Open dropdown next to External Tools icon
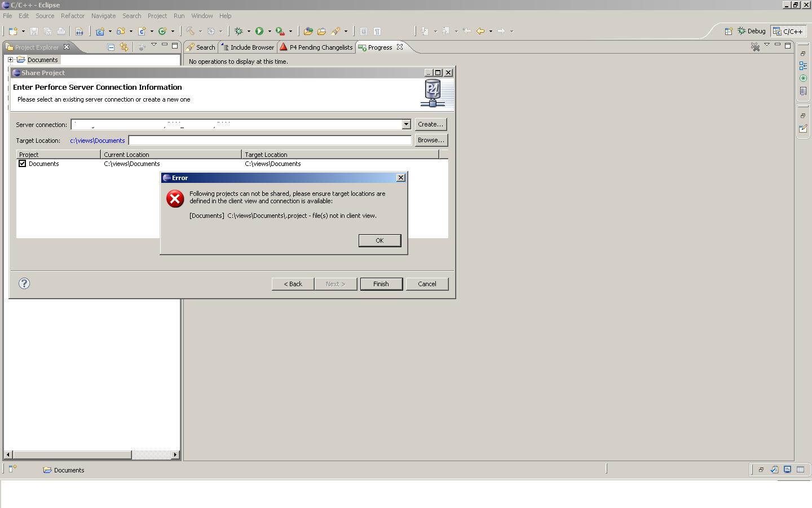The width and height of the screenshot is (812, 508). (x=290, y=31)
